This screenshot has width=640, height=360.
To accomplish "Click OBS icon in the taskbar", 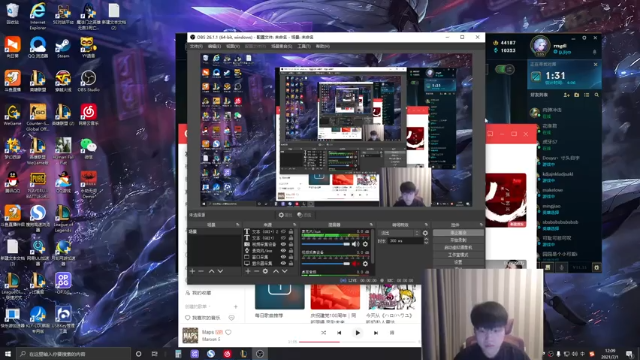I will pos(260,354).
